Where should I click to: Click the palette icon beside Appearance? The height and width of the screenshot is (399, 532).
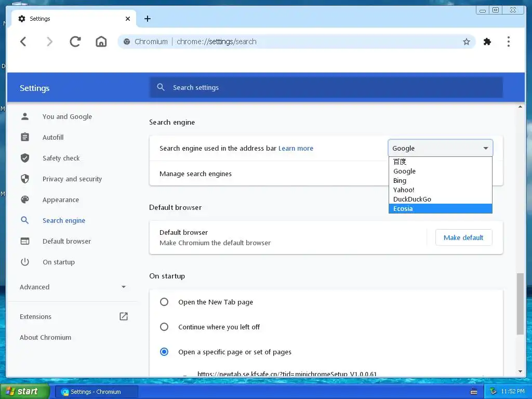click(x=25, y=199)
